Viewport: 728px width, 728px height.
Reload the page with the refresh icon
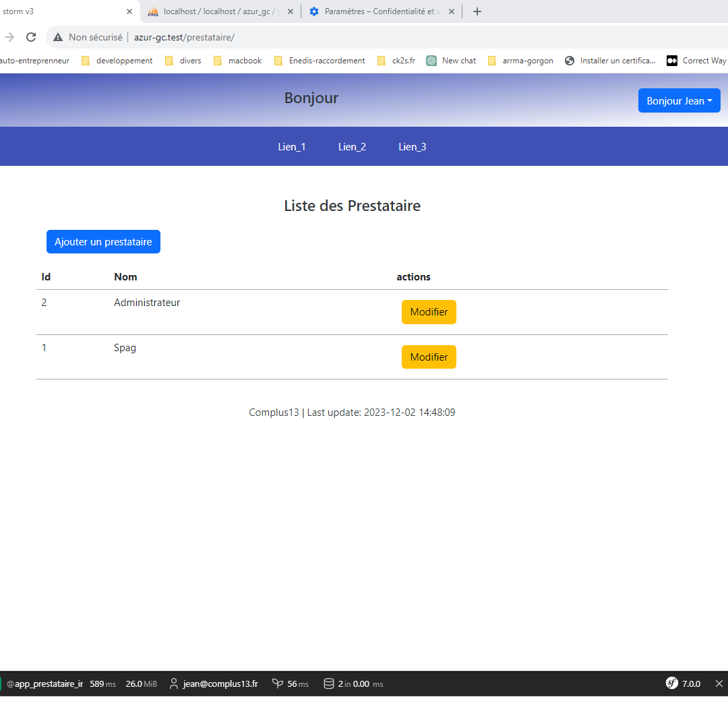(31, 37)
